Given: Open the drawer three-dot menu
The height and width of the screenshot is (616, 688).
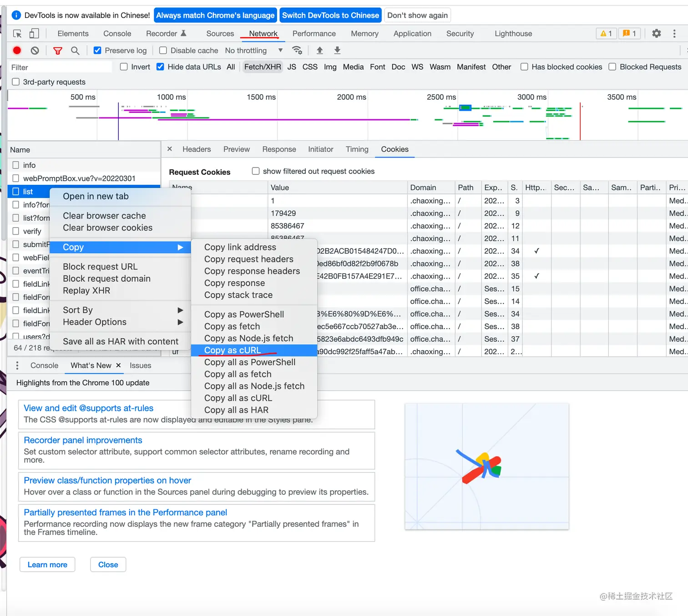Looking at the screenshot, I should (17, 365).
